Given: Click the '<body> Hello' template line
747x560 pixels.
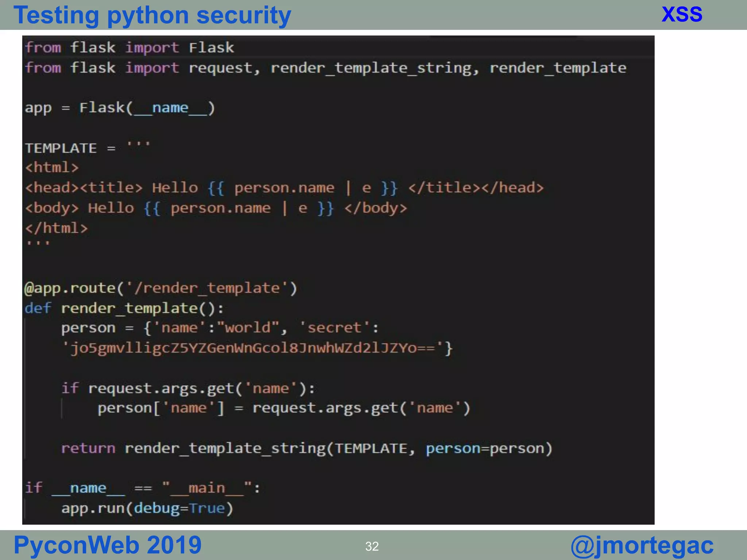Looking at the screenshot, I should click(x=216, y=208).
